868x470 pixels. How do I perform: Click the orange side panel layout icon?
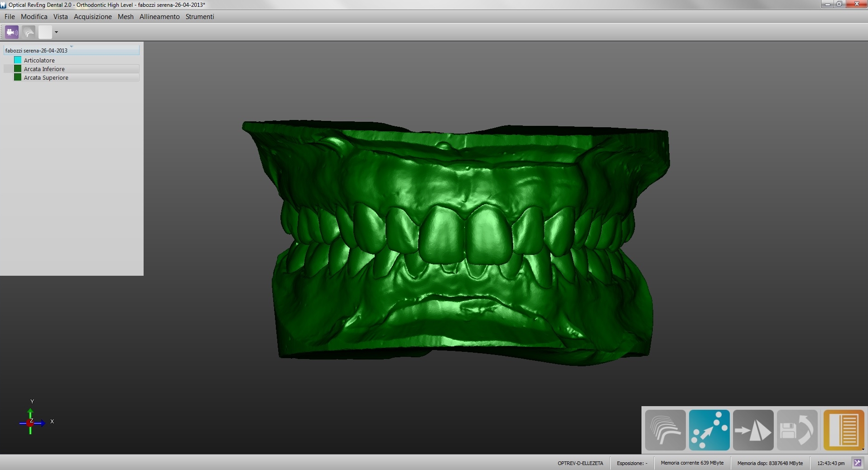point(844,430)
